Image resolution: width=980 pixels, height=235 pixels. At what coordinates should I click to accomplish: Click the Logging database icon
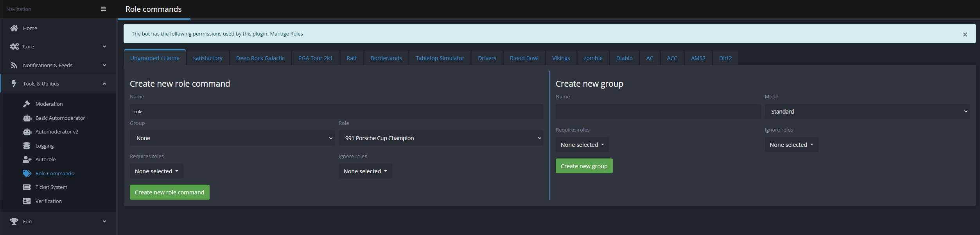coord(27,146)
